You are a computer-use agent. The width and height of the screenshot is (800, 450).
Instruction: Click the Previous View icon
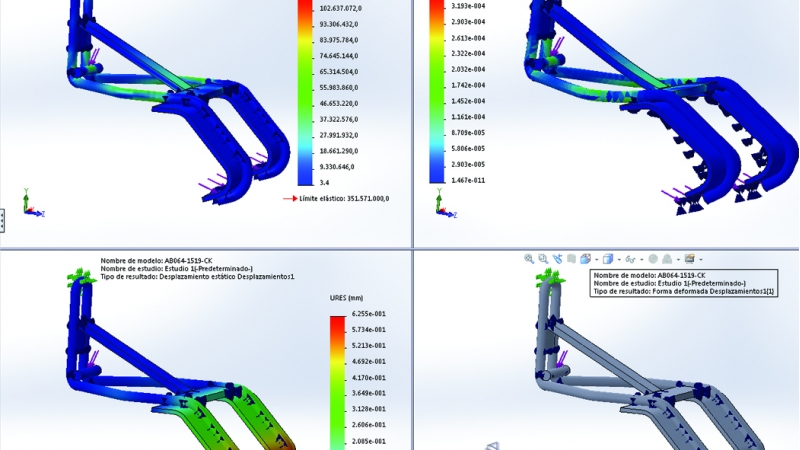pos(557,258)
